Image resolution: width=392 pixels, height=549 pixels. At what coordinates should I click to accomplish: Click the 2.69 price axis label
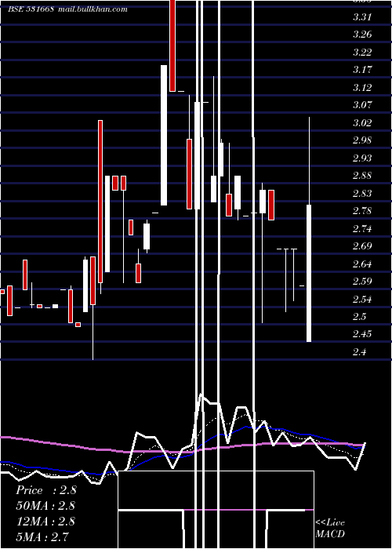(x=362, y=246)
